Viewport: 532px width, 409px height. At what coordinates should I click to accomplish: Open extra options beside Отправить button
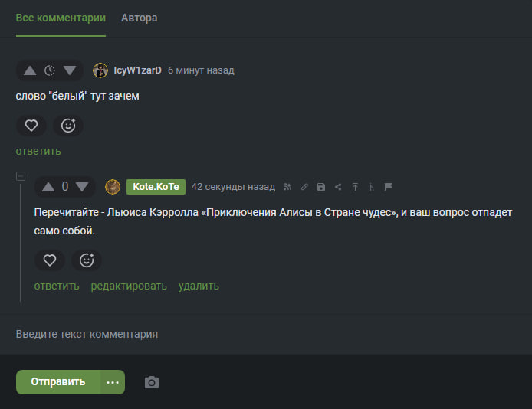[x=113, y=382]
